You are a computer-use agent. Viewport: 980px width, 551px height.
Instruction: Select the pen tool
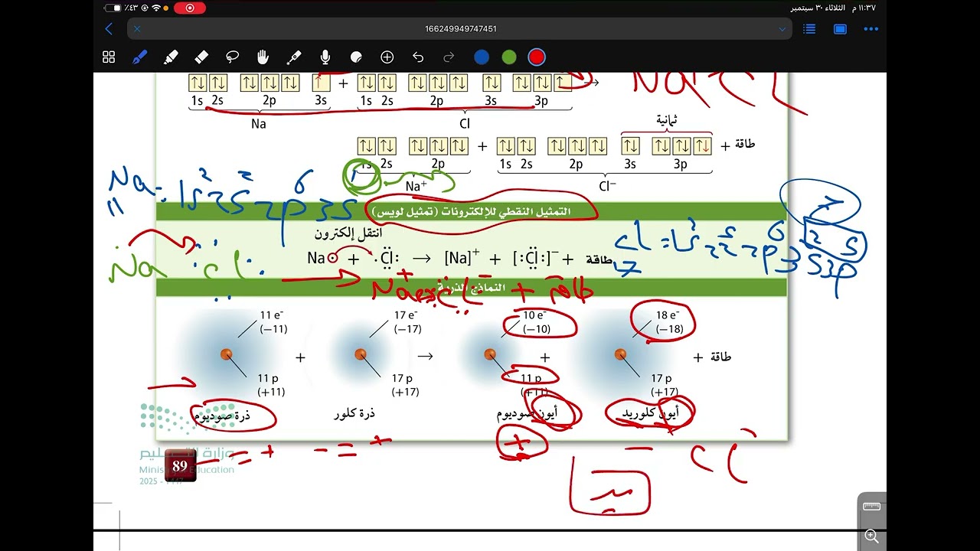pos(139,57)
